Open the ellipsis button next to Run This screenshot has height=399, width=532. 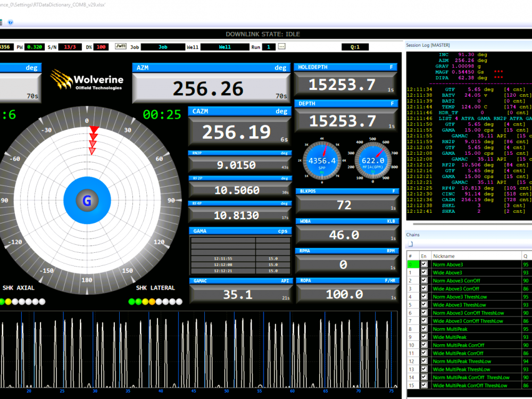tap(281, 46)
